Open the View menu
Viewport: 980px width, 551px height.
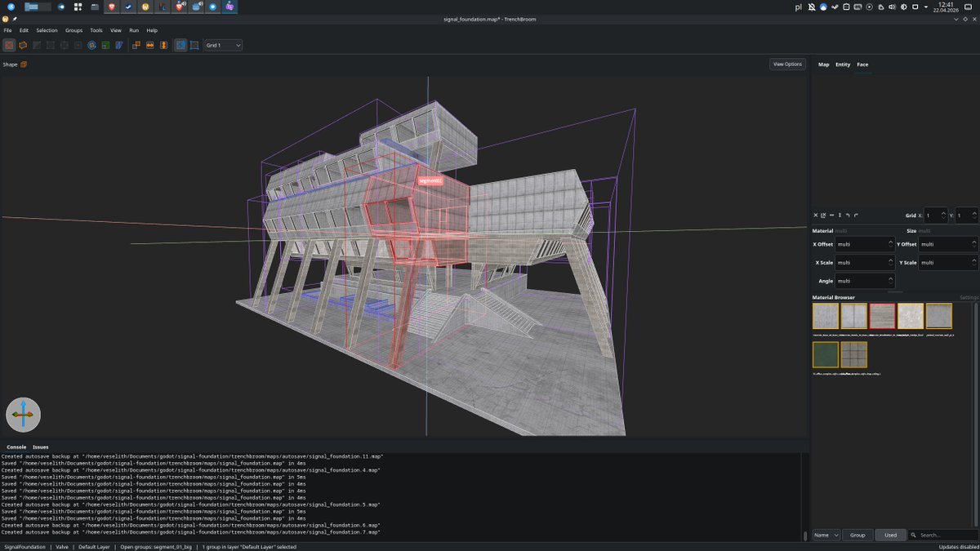tap(116, 30)
